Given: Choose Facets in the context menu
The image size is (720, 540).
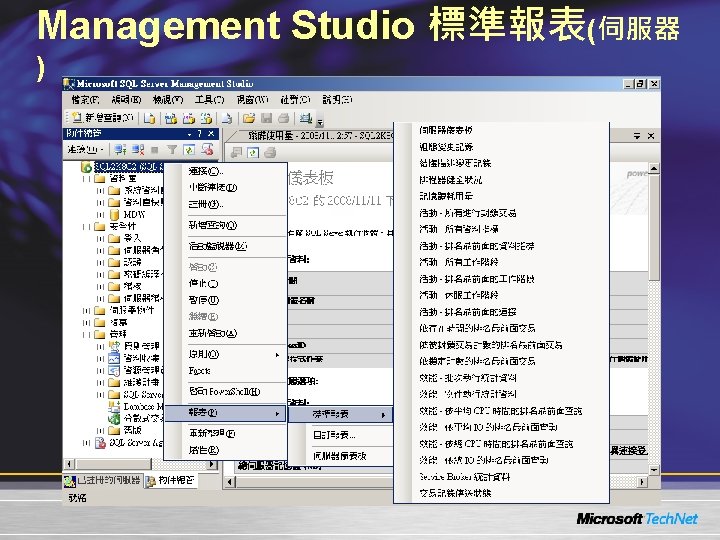Looking at the screenshot, I should point(225,371).
